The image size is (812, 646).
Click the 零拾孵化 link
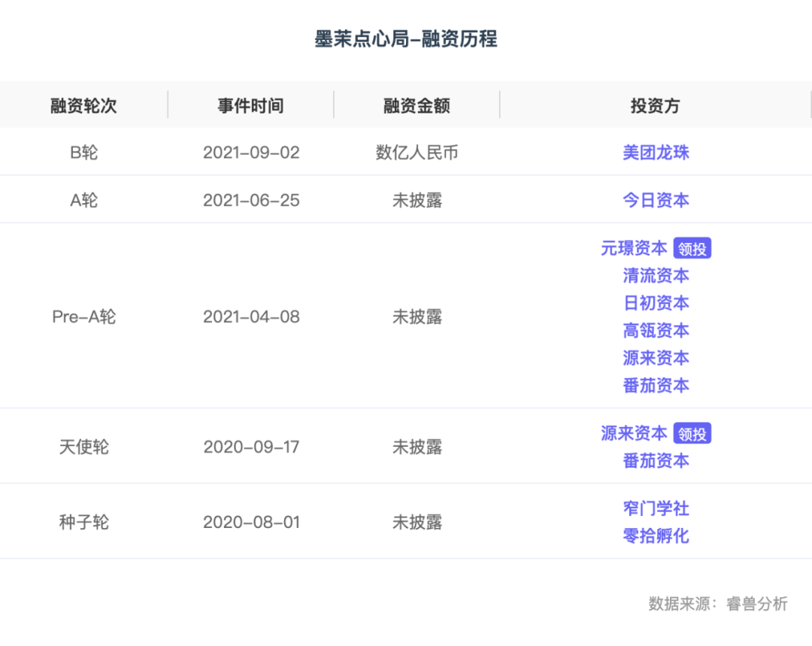[656, 535]
